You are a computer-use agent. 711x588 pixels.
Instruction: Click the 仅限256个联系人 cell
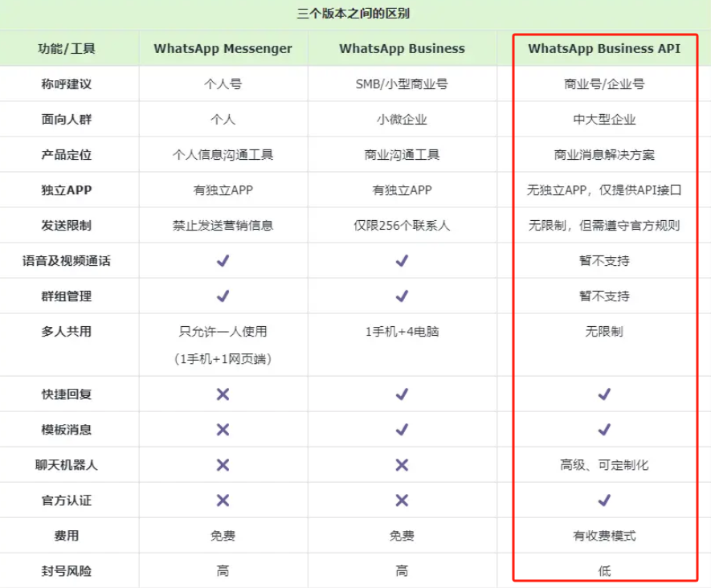[402, 225]
